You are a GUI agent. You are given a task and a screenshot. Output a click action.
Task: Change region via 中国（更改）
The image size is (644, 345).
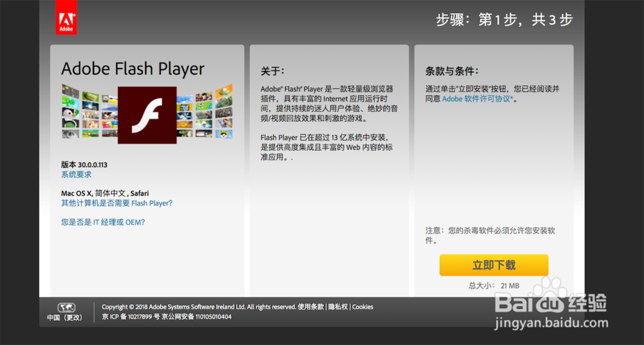[x=65, y=317]
